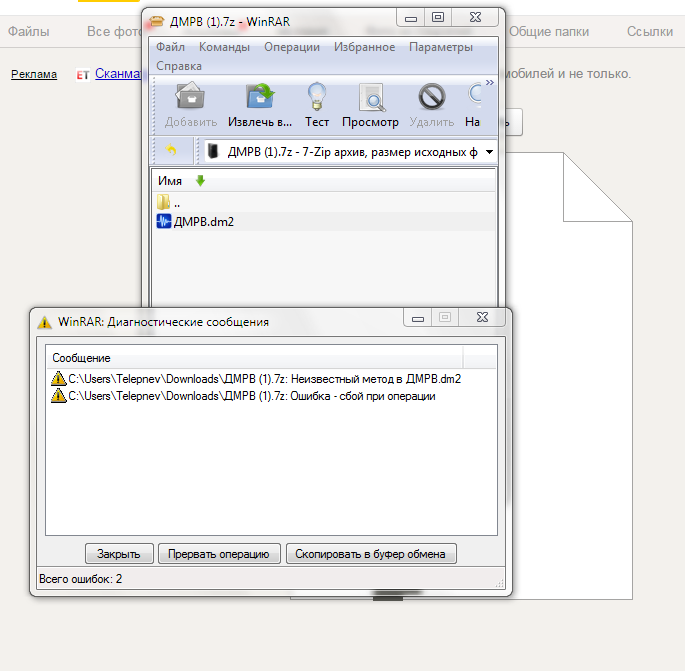
Task: Expand hidden toolbar items chevron
Action: [490, 83]
